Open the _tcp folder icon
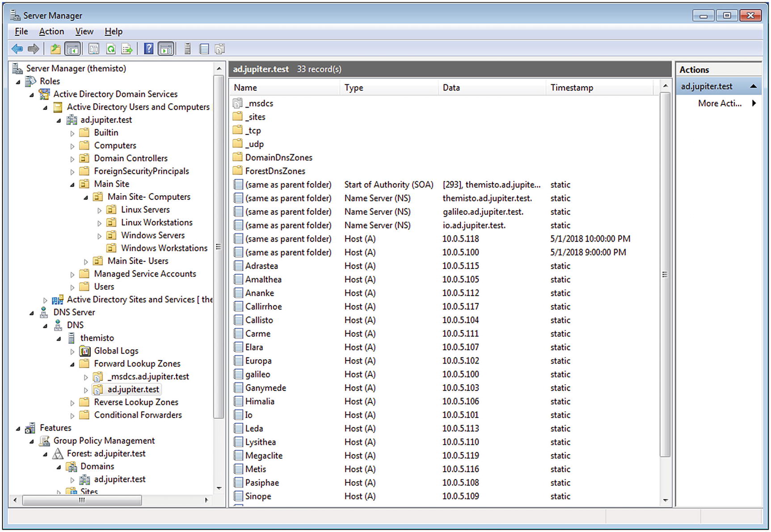The height and width of the screenshot is (532, 771). [238, 130]
